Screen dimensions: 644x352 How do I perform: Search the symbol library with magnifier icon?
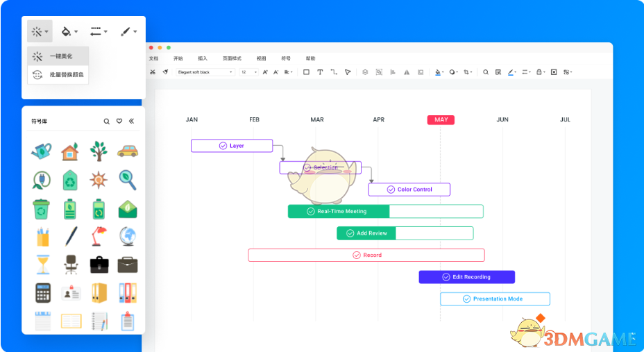pos(107,121)
